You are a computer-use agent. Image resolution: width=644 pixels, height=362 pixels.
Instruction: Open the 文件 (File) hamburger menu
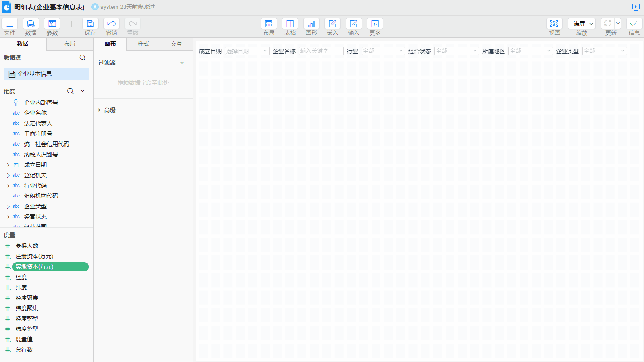tap(9, 24)
